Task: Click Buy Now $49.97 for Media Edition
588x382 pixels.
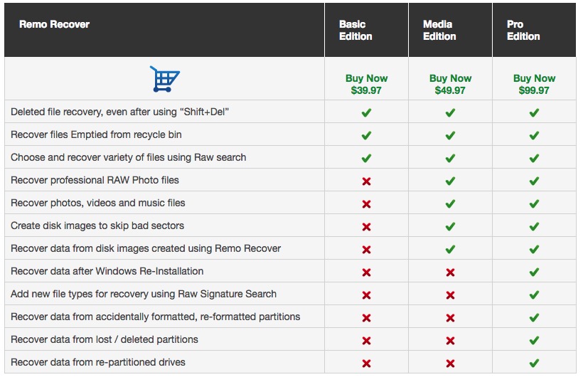Action: tap(450, 85)
